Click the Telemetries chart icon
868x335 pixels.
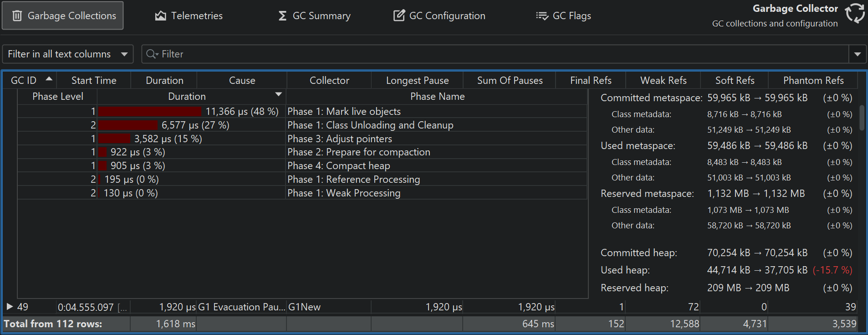coord(160,16)
